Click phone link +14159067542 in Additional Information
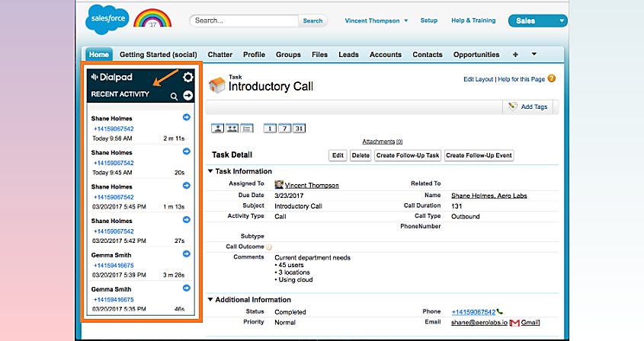Viewport: 644px width, 341px height. 473,312
